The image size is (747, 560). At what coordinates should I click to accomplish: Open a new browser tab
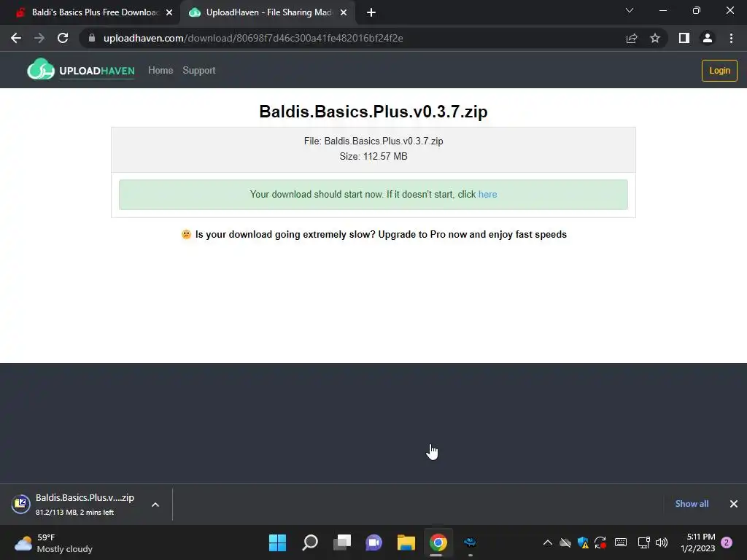tap(371, 12)
